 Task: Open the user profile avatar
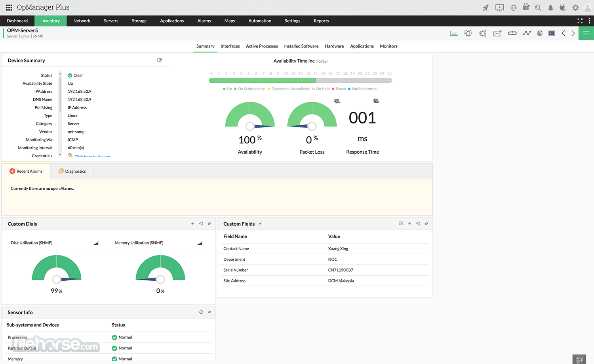tap(588, 8)
